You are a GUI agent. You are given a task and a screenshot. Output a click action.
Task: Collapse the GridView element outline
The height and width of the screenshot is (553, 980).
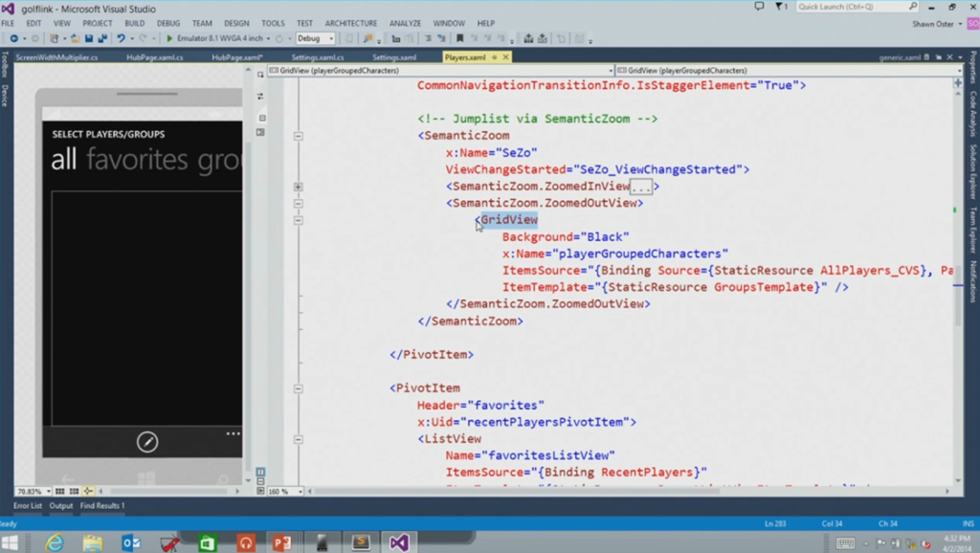[x=299, y=221]
